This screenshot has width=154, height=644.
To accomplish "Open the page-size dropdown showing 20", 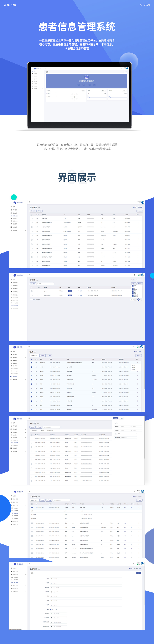I will coord(132,300).
